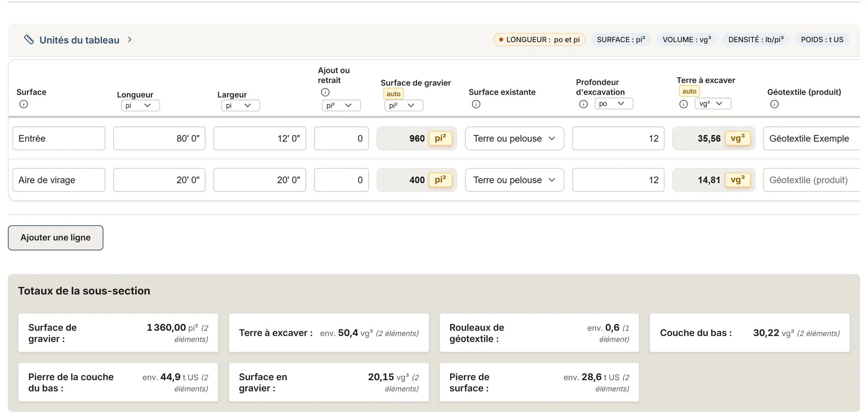868x419 pixels.
Task: Click Ajouter une ligne button
Action: pos(56,238)
